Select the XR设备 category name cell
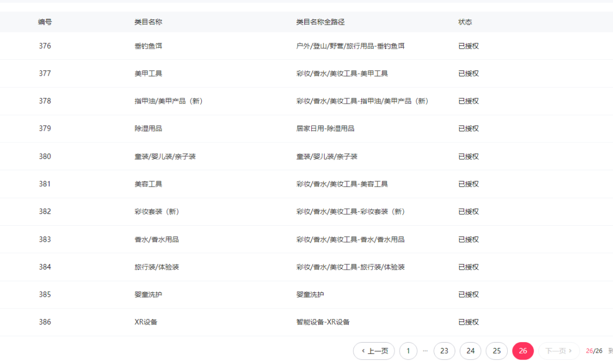Image resolution: width=613 pixels, height=364 pixels. [x=146, y=322]
